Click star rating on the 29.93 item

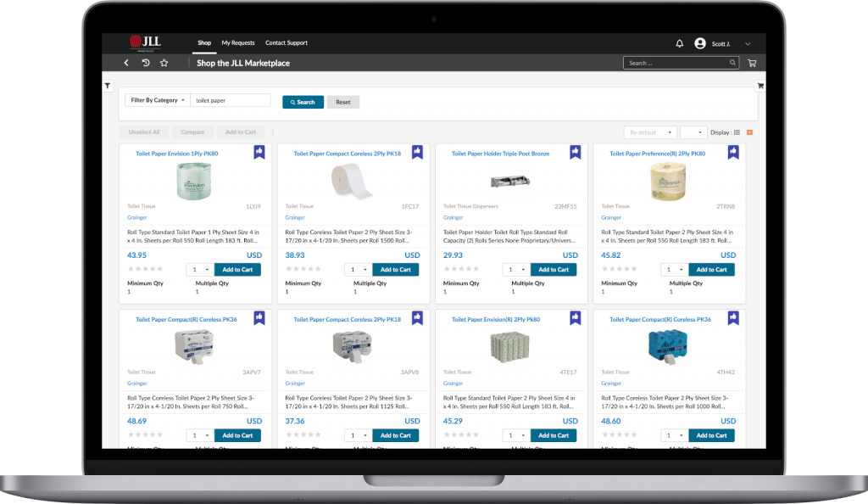[x=461, y=269]
